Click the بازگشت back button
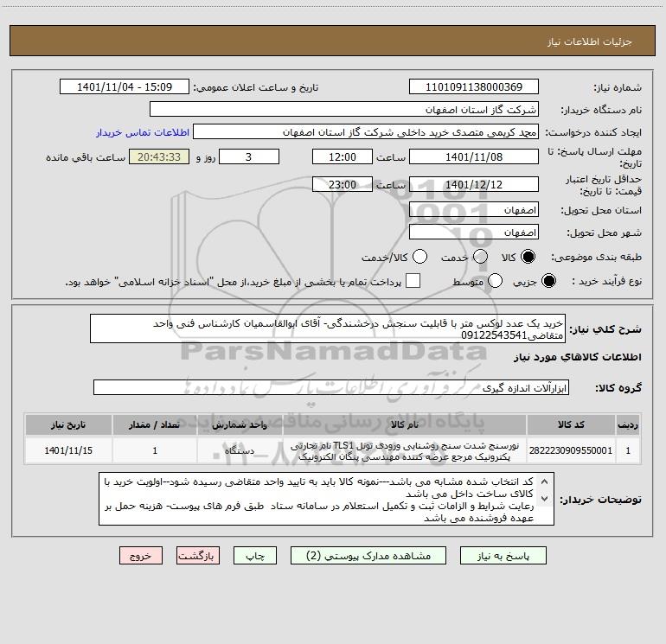 tap(198, 556)
